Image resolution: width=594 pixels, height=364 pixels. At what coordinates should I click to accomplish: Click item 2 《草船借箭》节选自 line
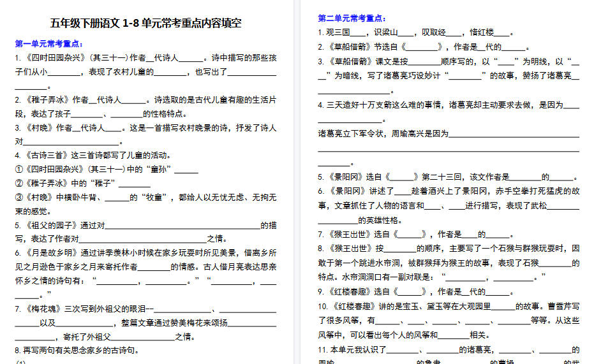[x=424, y=47]
